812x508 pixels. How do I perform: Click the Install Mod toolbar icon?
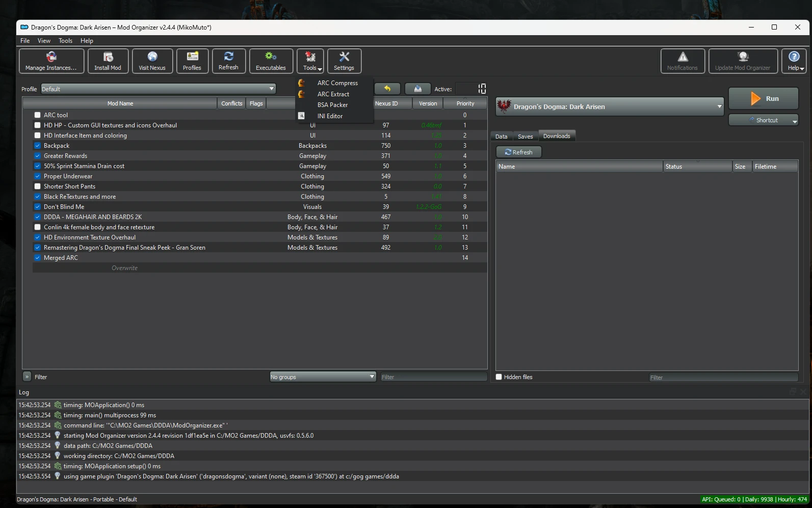click(x=108, y=57)
